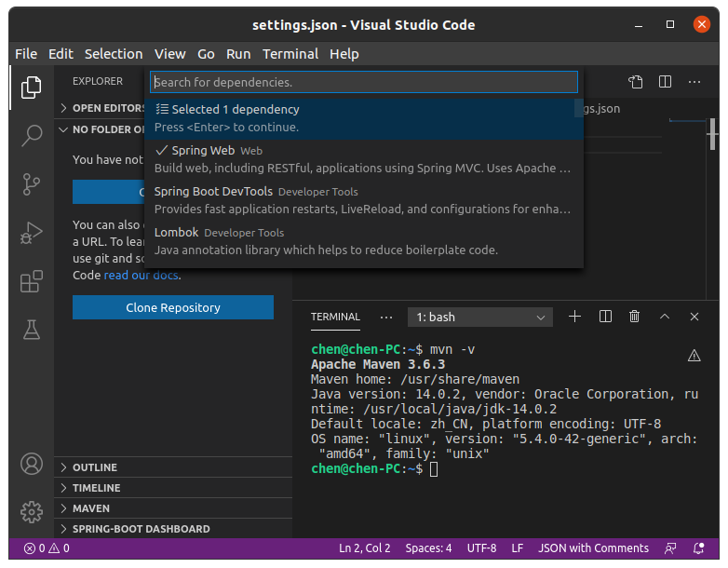Open the Selection menu
The width and height of the screenshot is (728, 568).
114,54
